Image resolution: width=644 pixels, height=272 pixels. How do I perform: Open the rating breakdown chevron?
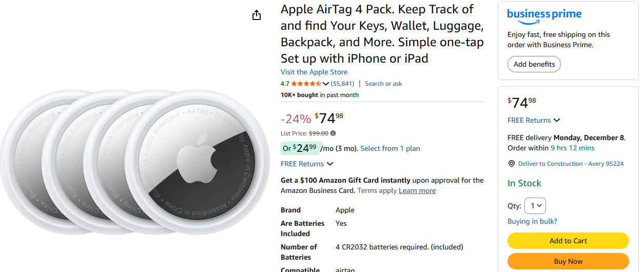click(x=326, y=84)
